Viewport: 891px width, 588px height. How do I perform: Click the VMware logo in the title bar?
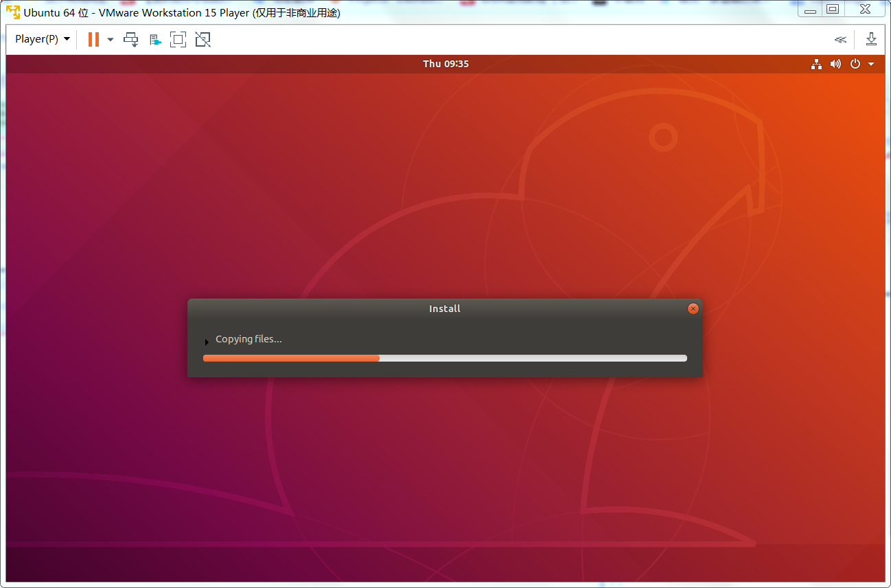[12, 9]
